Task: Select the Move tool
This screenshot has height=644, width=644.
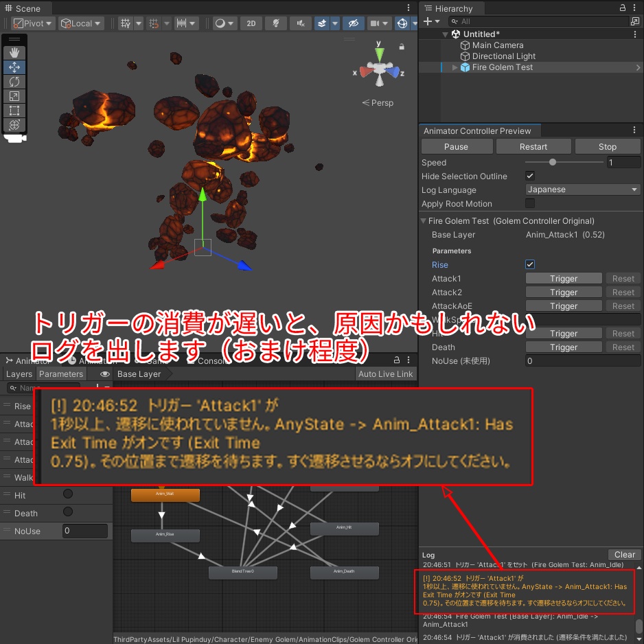Action: [14, 67]
